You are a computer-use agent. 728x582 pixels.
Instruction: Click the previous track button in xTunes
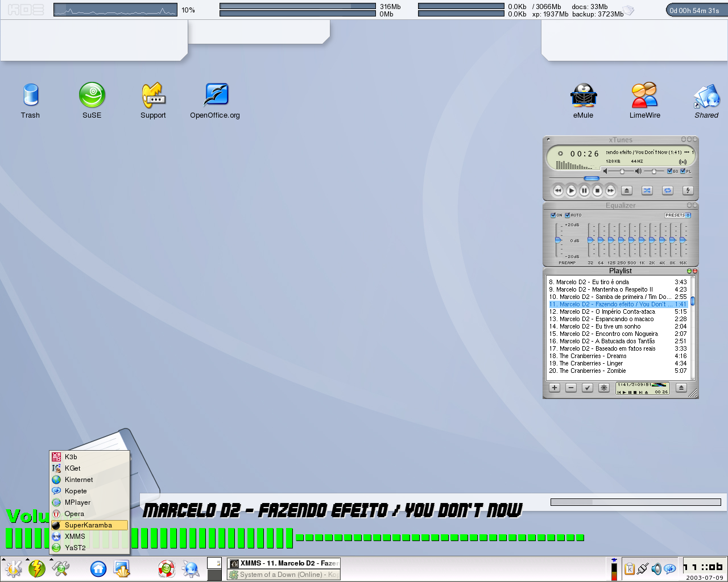click(558, 191)
